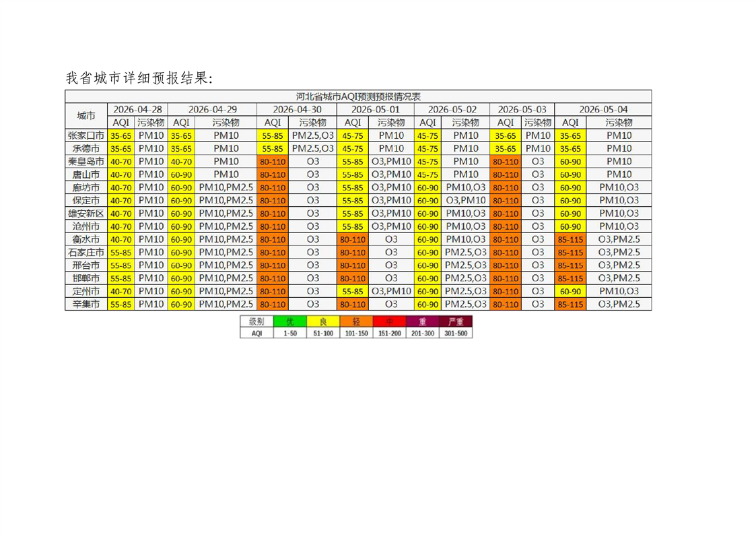This screenshot has width=756, height=535.
Task: Click 邢台市 AQI 80-110 for 2026-05-01
Action: pos(353,265)
